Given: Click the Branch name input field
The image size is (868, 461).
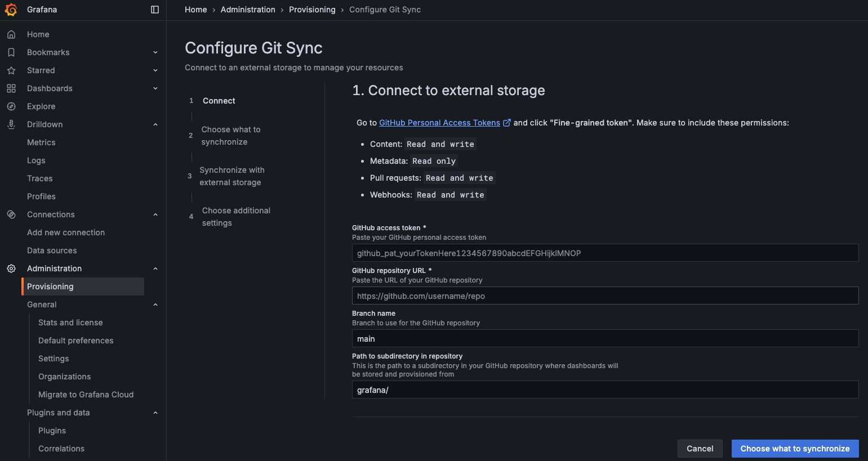Looking at the screenshot, I should pos(606,338).
